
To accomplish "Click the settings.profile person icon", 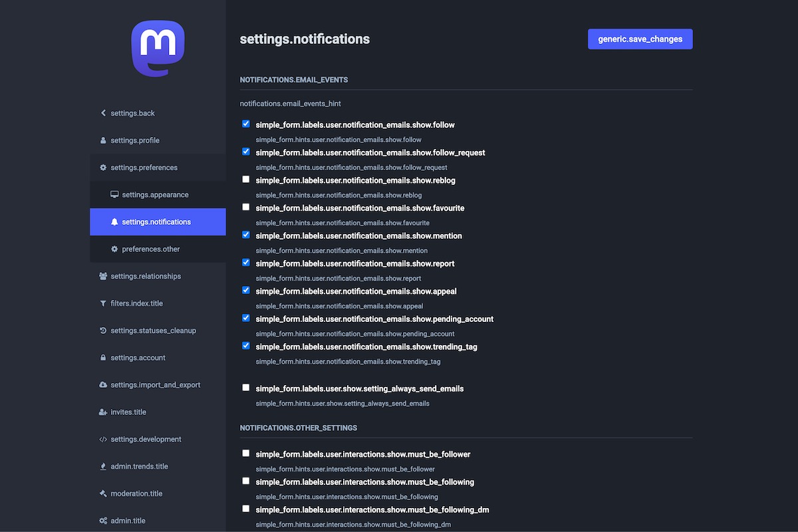I will pos(103,140).
